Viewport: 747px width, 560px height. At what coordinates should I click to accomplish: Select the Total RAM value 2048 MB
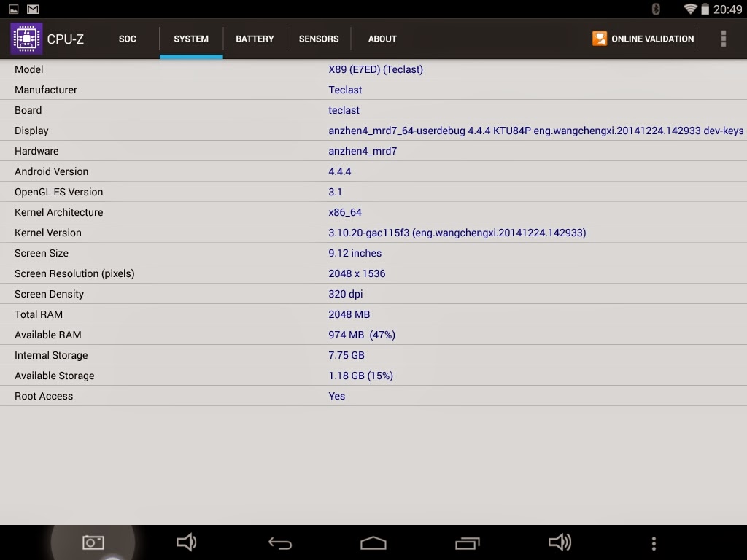tap(349, 314)
